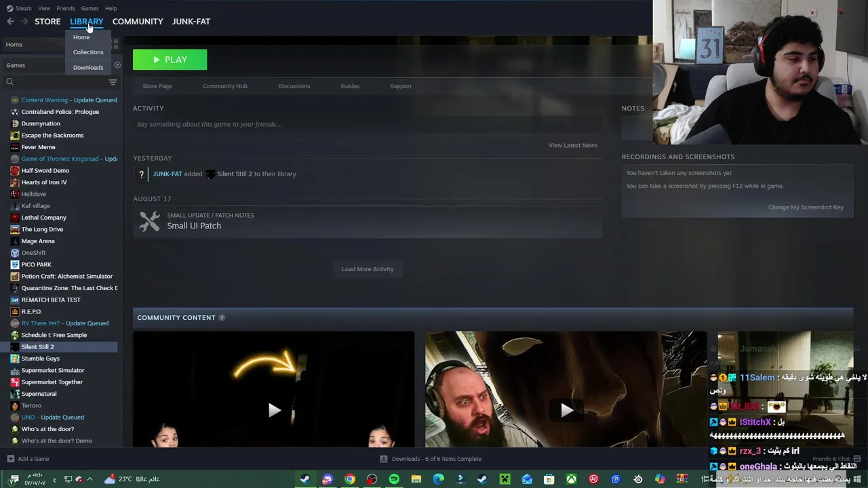The image size is (868, 488).
Task: Play the left community video thumbnail
Action: point(274,410)
